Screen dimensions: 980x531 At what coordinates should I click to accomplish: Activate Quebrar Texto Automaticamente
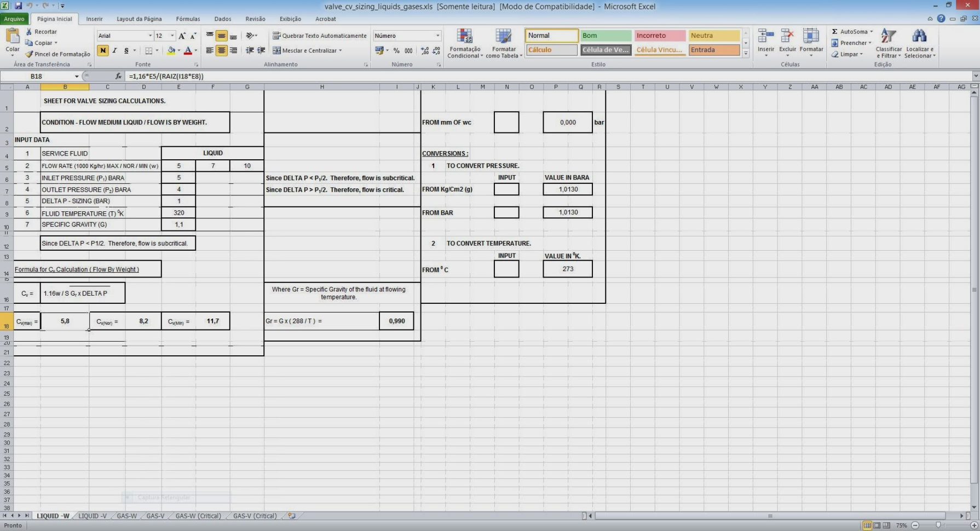(319, 35)
